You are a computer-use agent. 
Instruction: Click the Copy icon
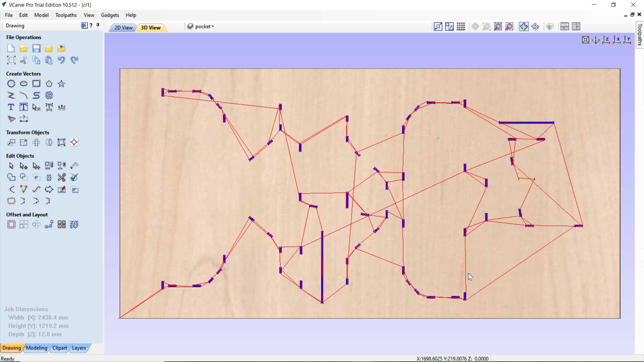point(36,60)
